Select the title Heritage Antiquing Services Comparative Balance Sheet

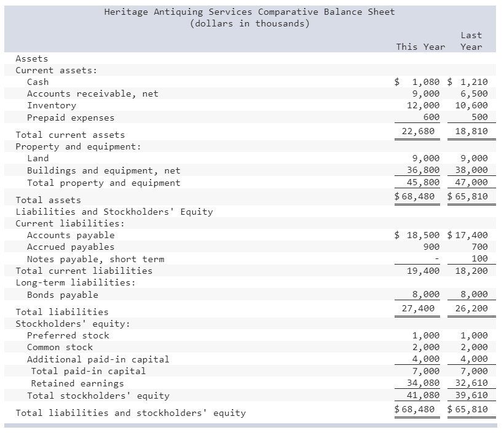[x=250, y=11]
